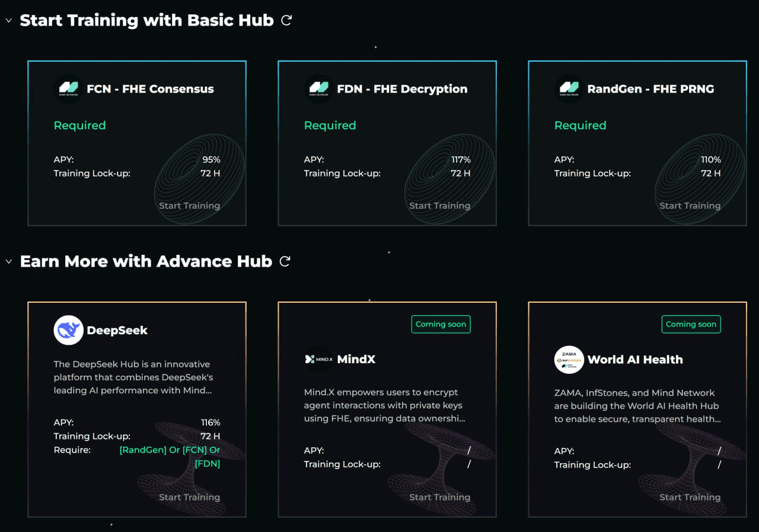759x532 pixels.
Task: Click Start Training on World AI Health card
Action: 690,497
